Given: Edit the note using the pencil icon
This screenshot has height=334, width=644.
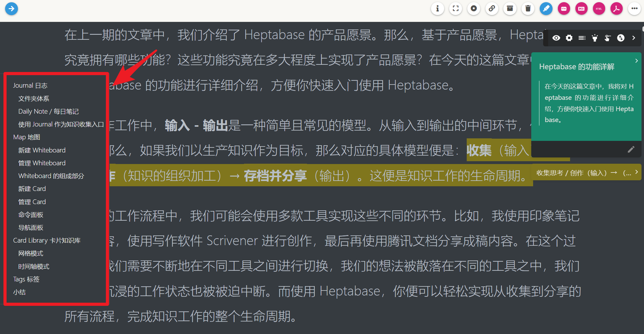Looking at the screenshot, I should point(631,149).
